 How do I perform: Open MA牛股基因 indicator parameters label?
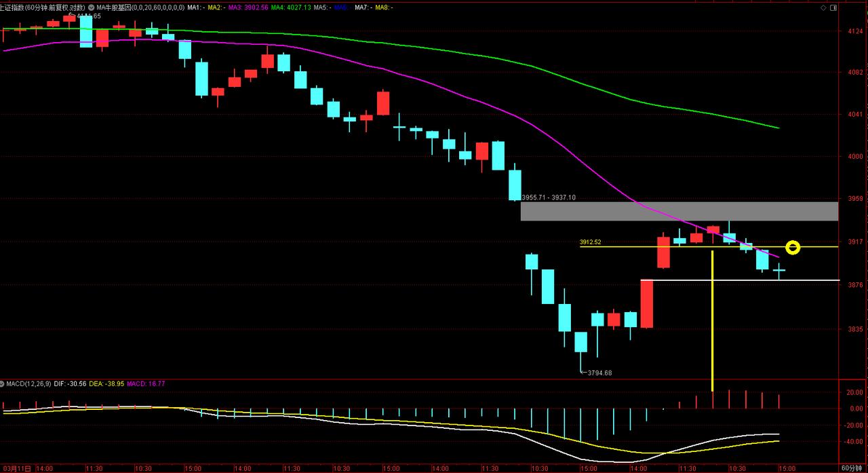click(x=140, y=7)
